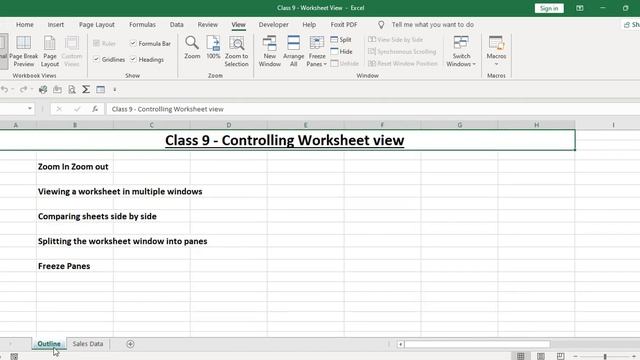Click the horizontal scrollbar left arrow

tap(400, 344)
